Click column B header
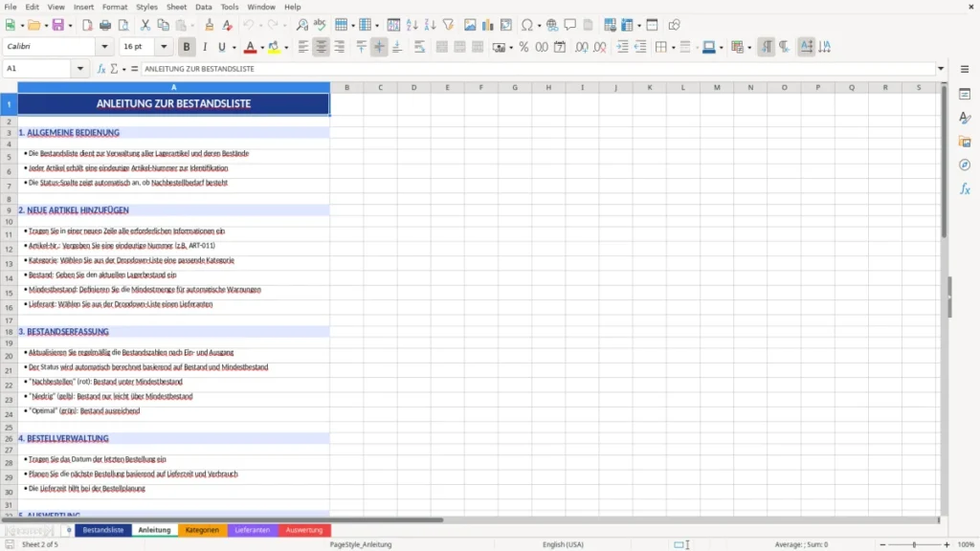980x551 pixels. pyautogui.click(x=346, y=87)
